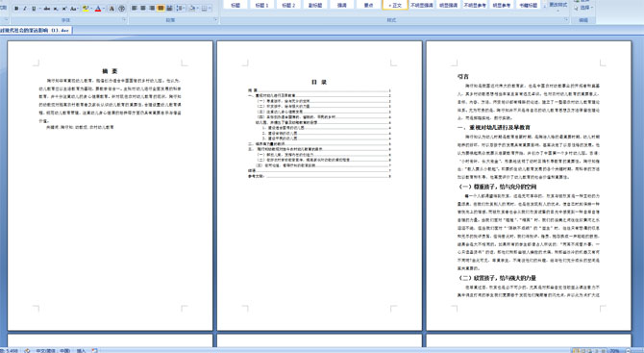Select the justify alignment button
The image size is (644, 353).
coord(161,9)
